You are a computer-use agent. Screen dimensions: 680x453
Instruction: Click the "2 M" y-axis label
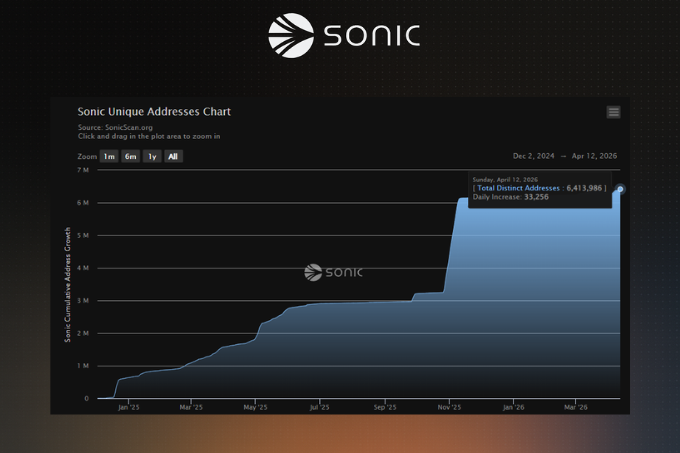[x=83, y=333]
